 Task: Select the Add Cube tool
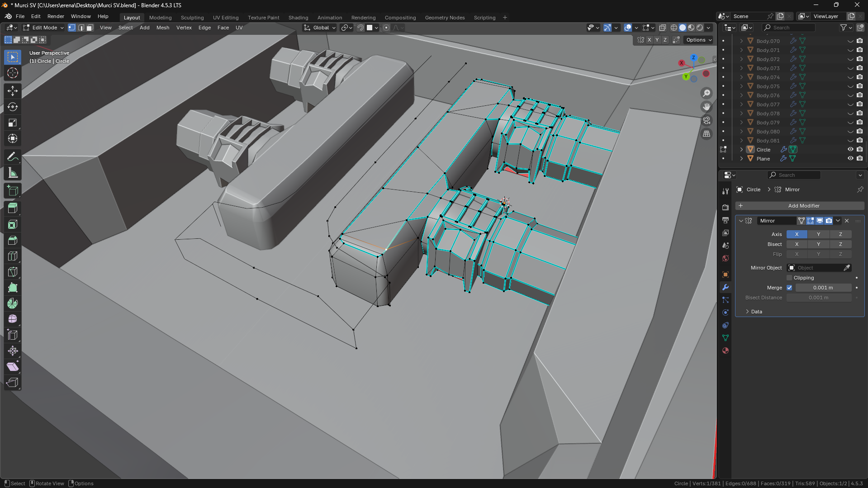click(13, 190)
